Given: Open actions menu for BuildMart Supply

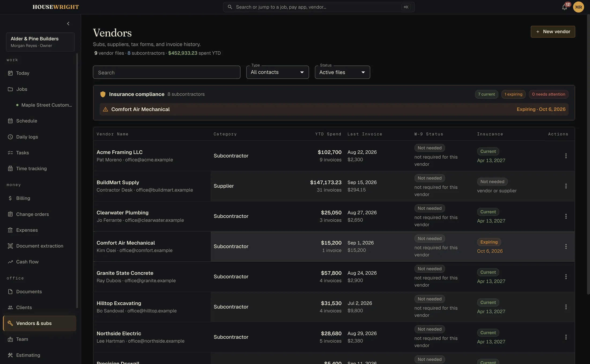Looking at the screenshot, I should point(566,186).
